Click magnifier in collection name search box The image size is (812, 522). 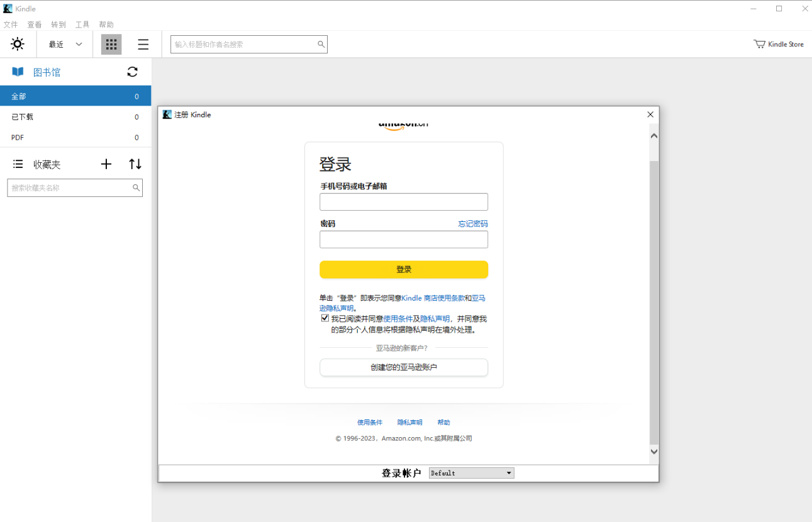(x=136, y=187)
